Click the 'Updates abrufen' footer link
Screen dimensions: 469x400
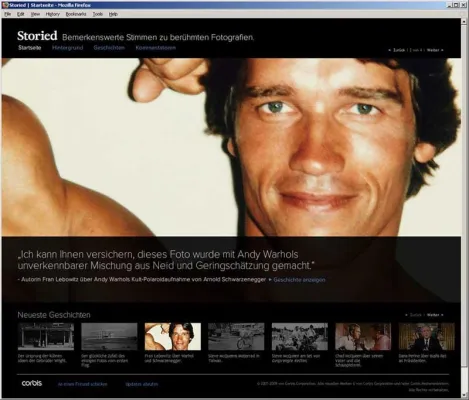pos(142,384)
